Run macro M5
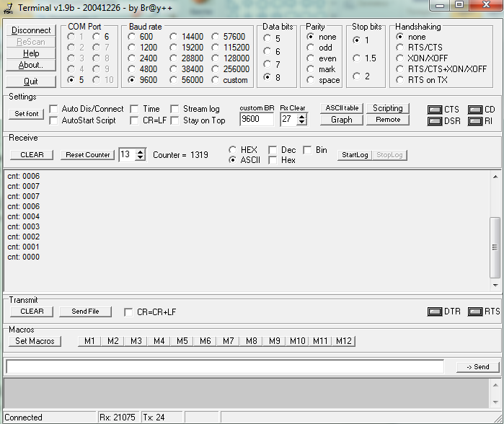This screenshot has height=424, width=504. [x=182, y=341]
